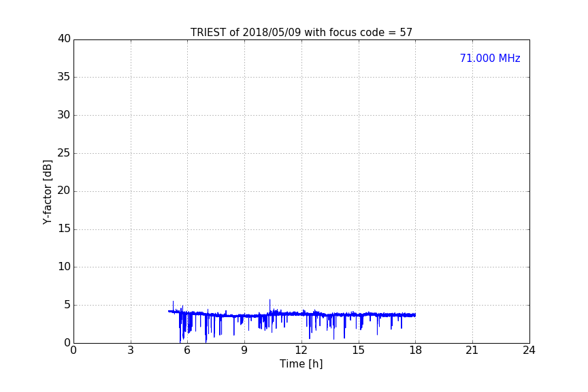
Task: Click the plot title 'TRIEST of 2018/05/09'
Action: pyautogui.click(x=301, y=33)
